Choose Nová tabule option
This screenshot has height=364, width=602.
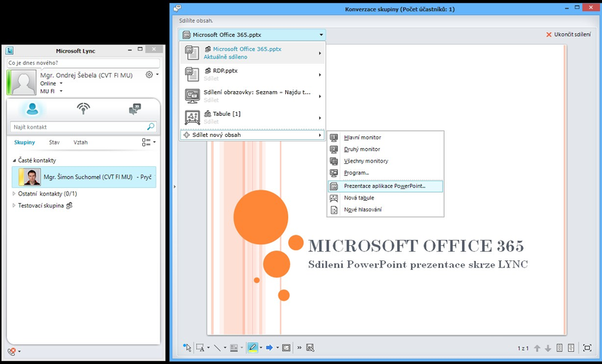pyautogui.click(x=385, y=198)
